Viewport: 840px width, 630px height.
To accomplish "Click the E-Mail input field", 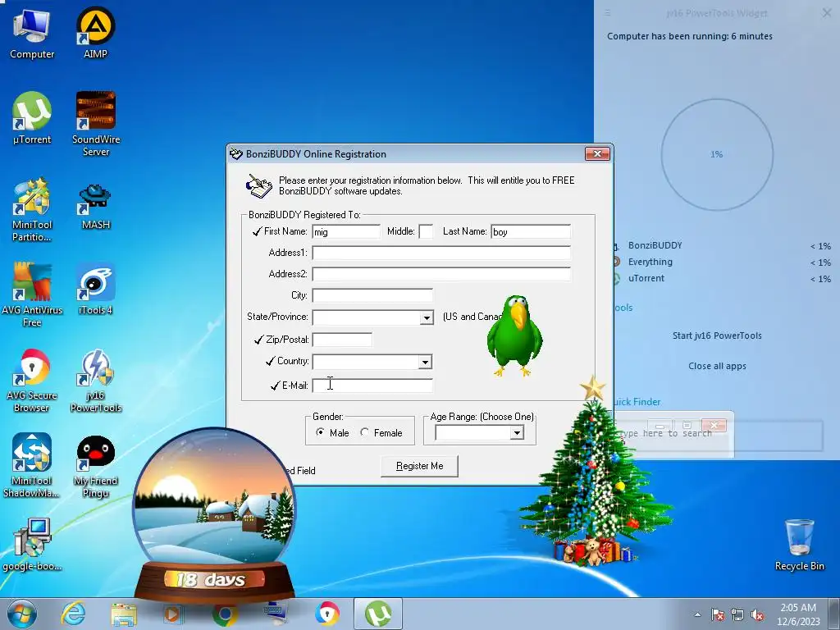I will pyautogui.click(x=372, y=386).
